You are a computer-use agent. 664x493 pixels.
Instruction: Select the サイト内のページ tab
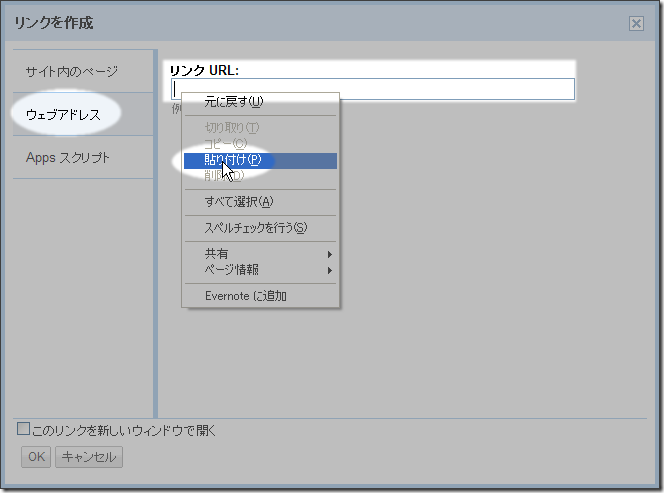pyautogui.click(x=83, y=71)
